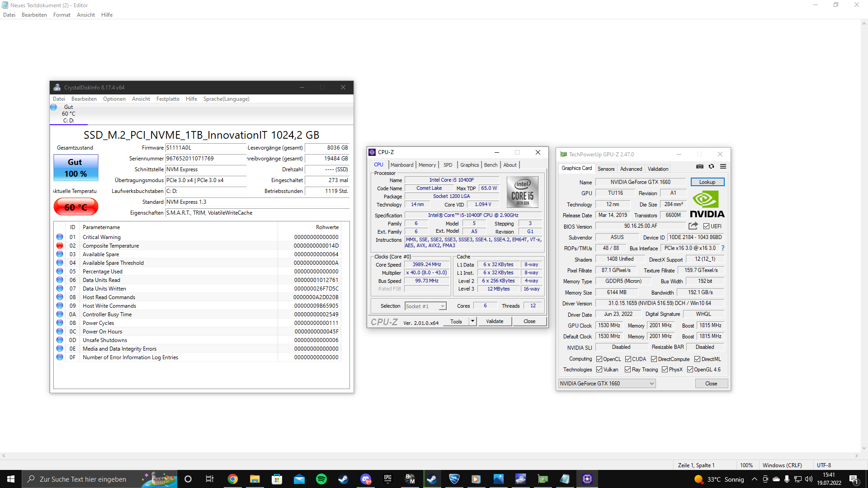Switch to the Mainboard tab in CPU-Z

click(x=402, y=165)
